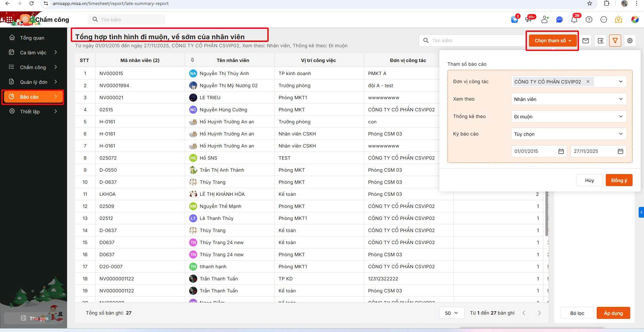Remove CÔNG TY CỔ PHẦN CSVIP02 tag
This screenshot has height=332, width=644.
tap(588, 81)
